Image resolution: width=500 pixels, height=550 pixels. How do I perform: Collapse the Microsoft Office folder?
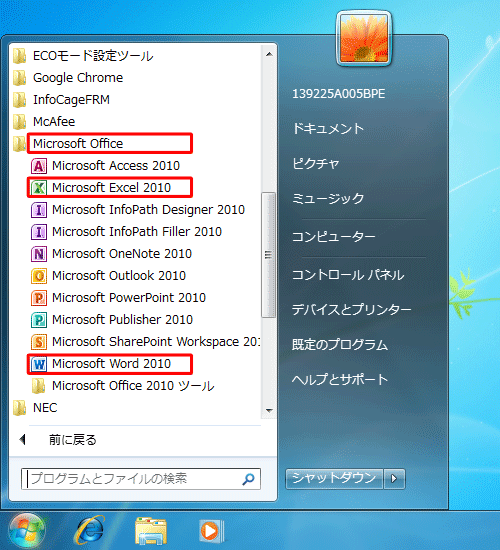[x=78, y=143]
